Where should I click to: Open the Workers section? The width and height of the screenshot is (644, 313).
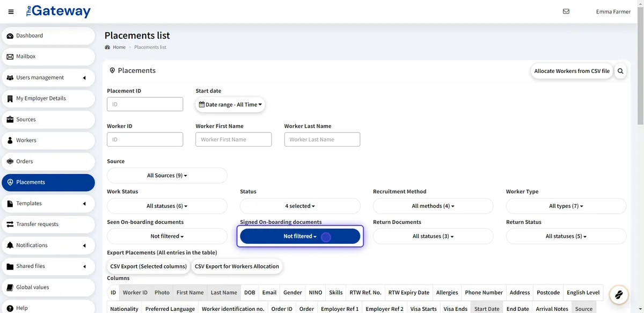pyautogui.click(x=48, y=140)
